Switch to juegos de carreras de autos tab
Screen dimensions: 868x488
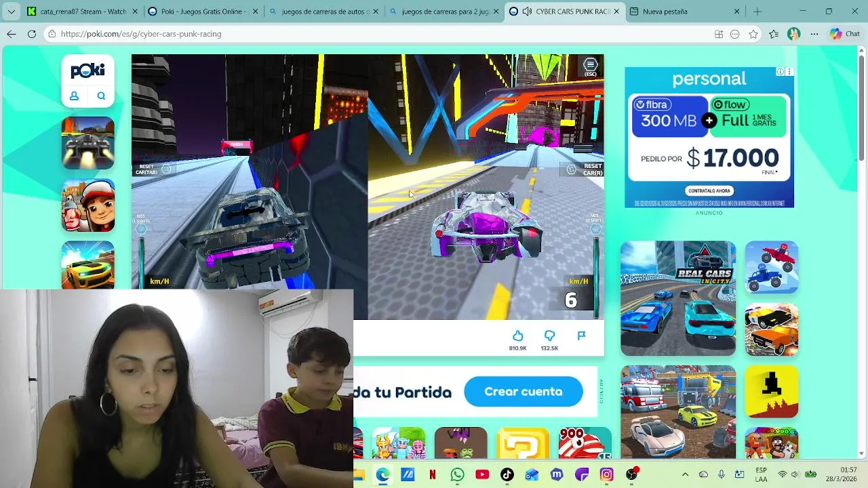[x=323, y=12]
